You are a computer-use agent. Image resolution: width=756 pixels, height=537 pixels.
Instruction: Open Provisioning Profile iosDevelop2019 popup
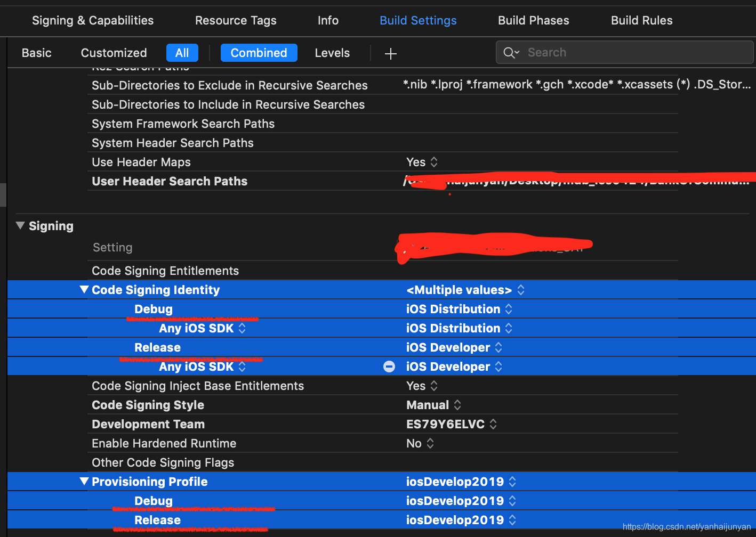click(461, 482)
